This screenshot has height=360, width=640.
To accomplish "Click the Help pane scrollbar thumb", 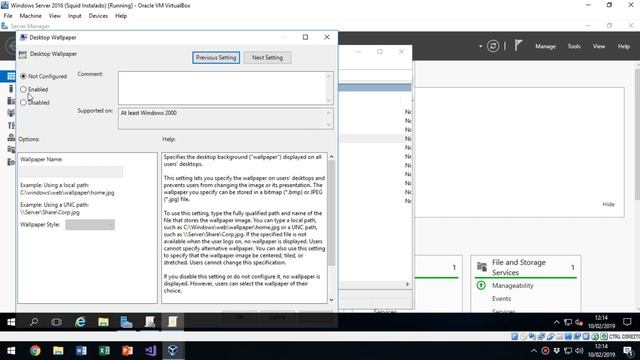I will 331,213.
